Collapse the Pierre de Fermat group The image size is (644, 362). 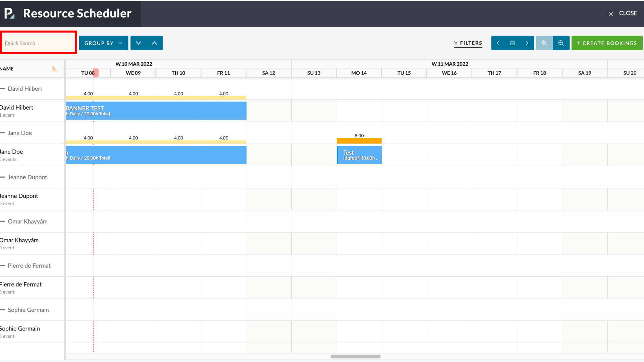[x=3, y=266]
